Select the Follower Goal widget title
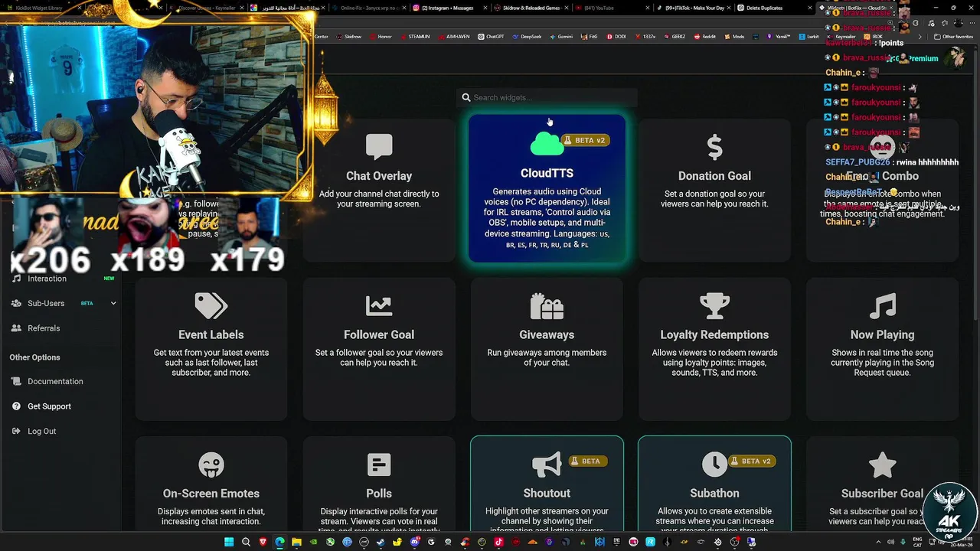This screenshot has width=980, height=551. point(379,334)
